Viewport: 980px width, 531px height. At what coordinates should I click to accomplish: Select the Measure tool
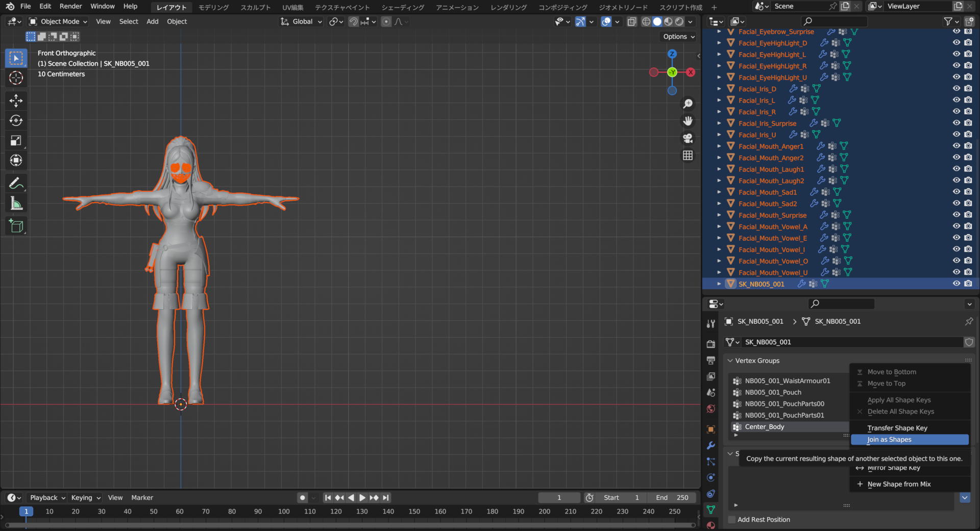[16, 204]
